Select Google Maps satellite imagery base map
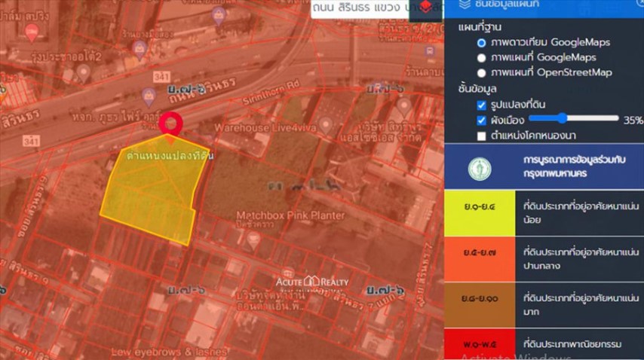The height and width of the screenshot is (360, 644). point(482,42)
